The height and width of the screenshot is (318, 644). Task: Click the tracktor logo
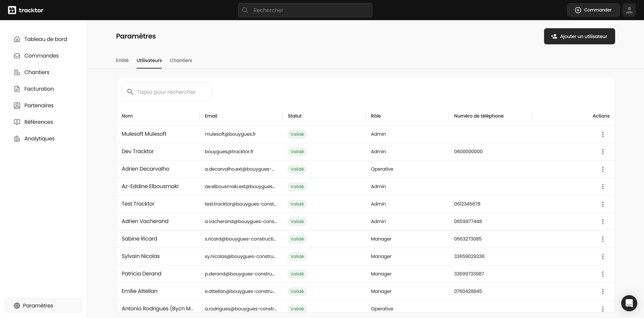click(x=26, y=10)
